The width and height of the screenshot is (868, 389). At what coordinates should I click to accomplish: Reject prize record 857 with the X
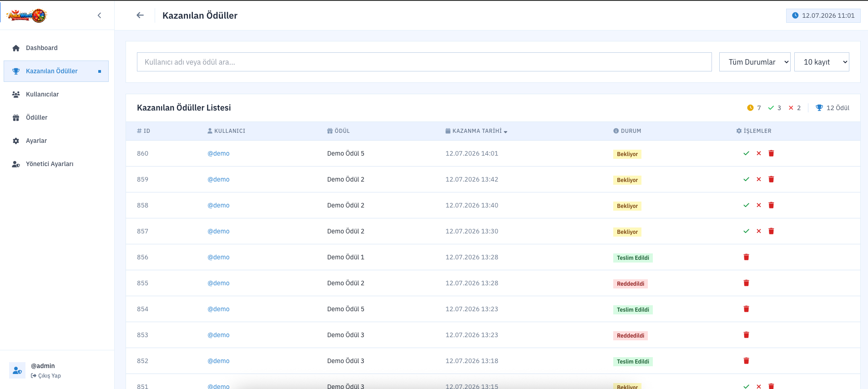click(759, 231)
